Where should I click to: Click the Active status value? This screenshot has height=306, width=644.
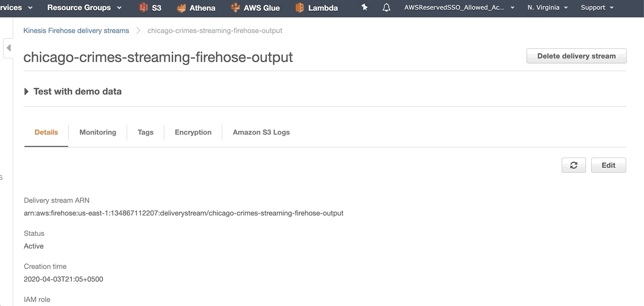coord(34,246)
